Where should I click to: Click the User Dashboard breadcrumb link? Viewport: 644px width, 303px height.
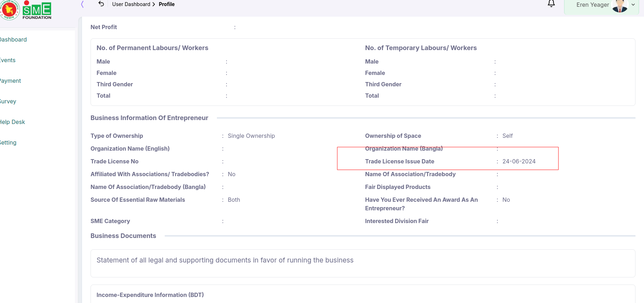(131, 4)
